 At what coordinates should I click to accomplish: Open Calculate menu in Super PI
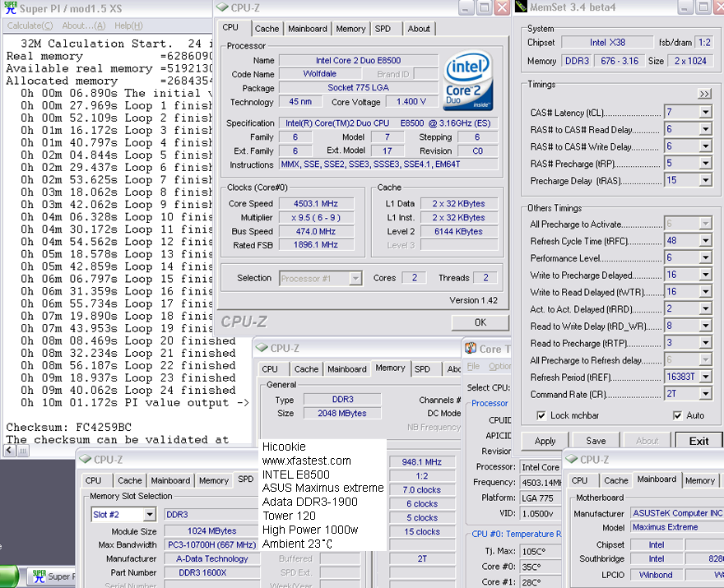click(x=30, y=25)
